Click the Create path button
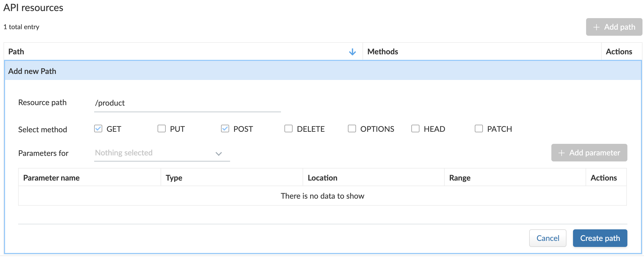644x257 pixels. pyautogui.click(x=600, y=238)
